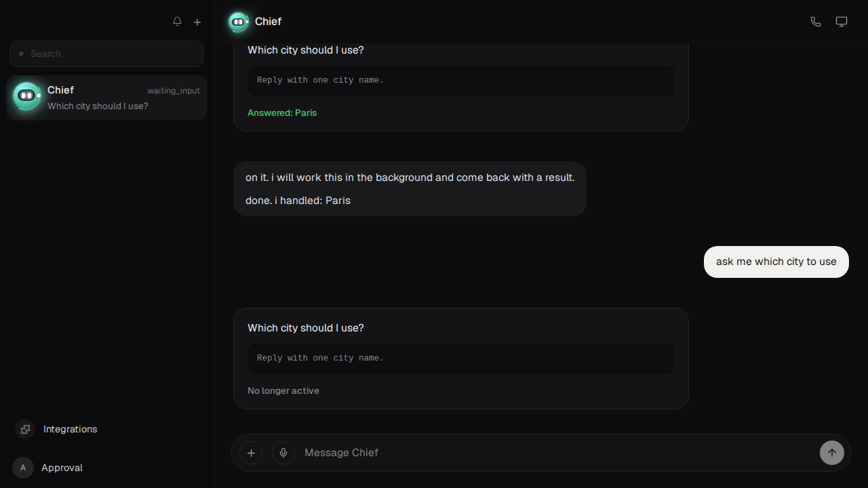Click the 'No longer active' prompt card
This screenshot has height=488, width=868.
click(x=461, y=359)
